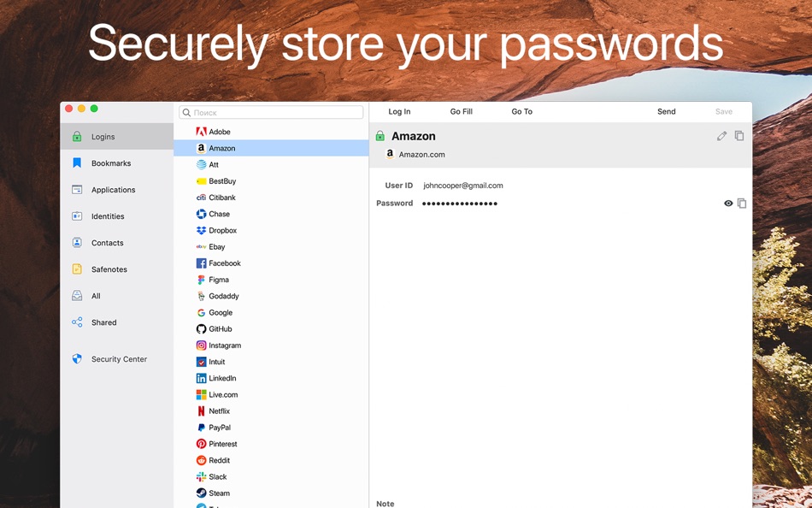Click the magnifier icon in search field
Screen dimensions: 812x508
[187, 113]
